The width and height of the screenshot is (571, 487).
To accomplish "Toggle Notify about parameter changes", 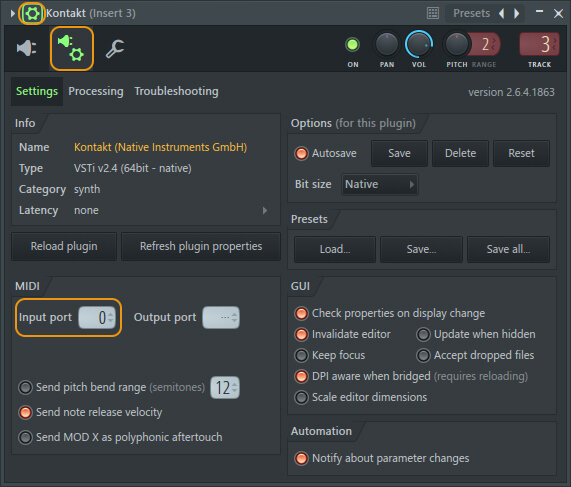I will 301,459.
